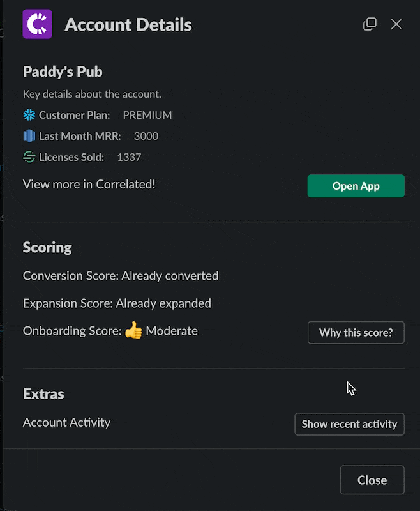Click the Snowflake icon beside Customer Plan
Viewport: 420px width, 511px height.
29,115
